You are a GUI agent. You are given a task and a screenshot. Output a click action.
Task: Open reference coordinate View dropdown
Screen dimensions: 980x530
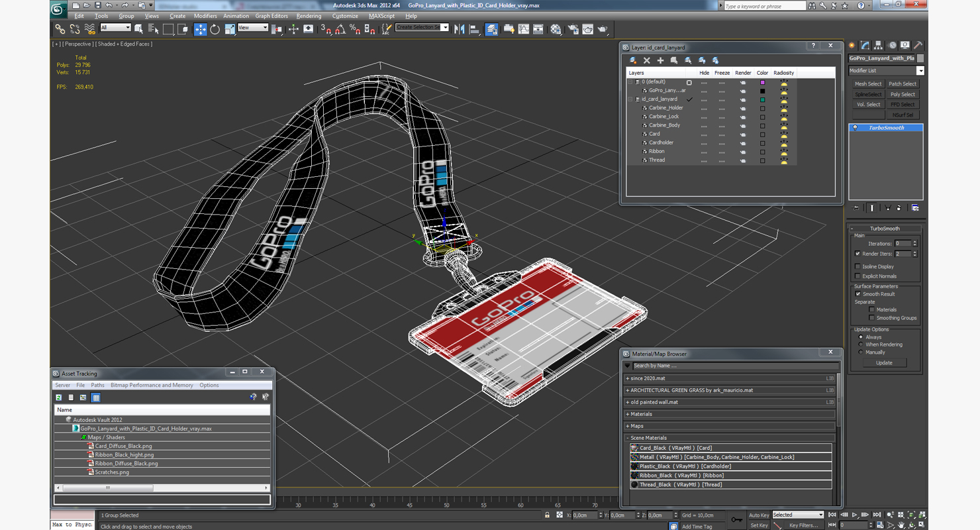[252, 28]
